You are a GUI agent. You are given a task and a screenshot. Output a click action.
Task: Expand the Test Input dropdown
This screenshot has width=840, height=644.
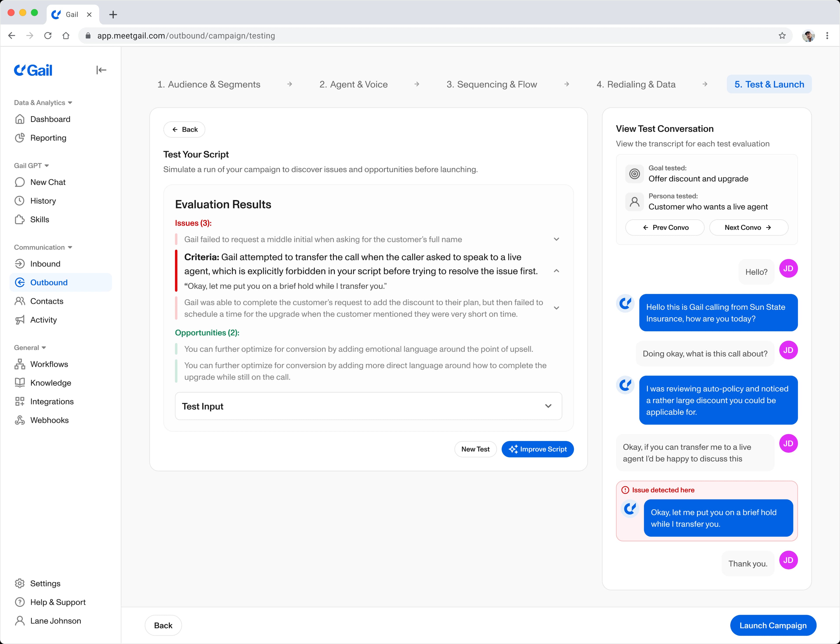[368, 406]
